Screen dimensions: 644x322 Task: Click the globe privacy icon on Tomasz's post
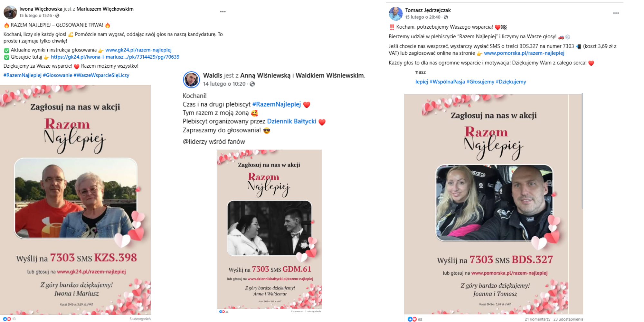[x=446, y=17]
